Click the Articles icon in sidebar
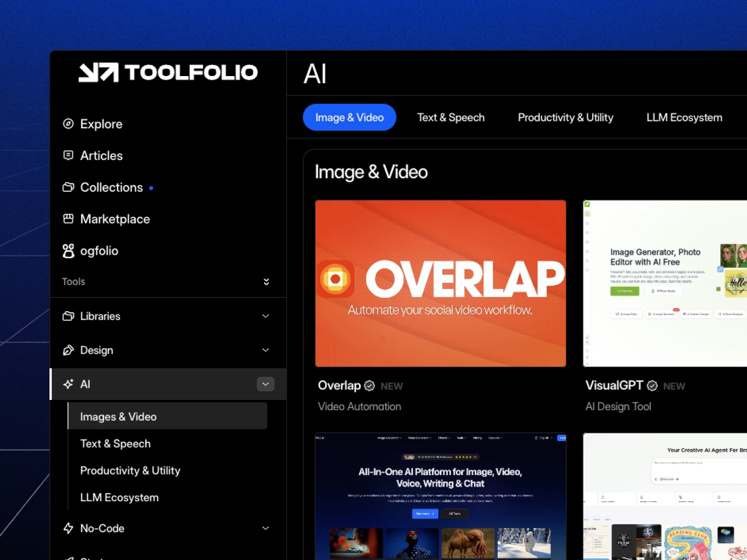Image resolution: width=747 pixels, height=560 pixels. (x=68, y=155)
